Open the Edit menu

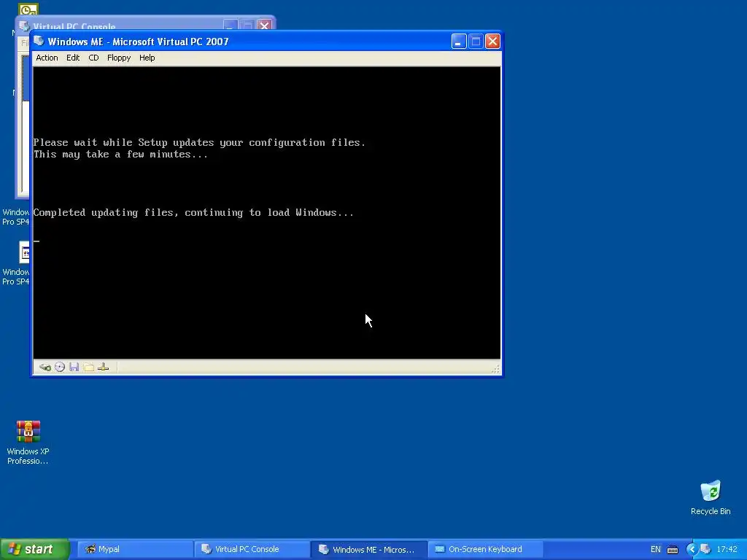pyautogui.click(x=73, y=58)
